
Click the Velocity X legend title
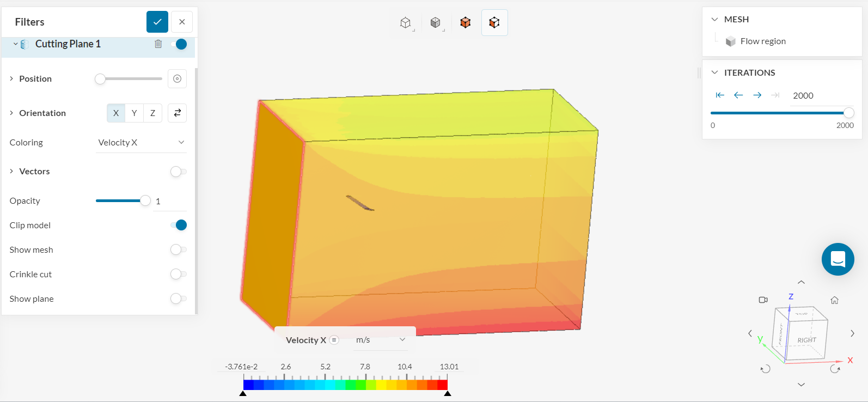coord(306,340)
